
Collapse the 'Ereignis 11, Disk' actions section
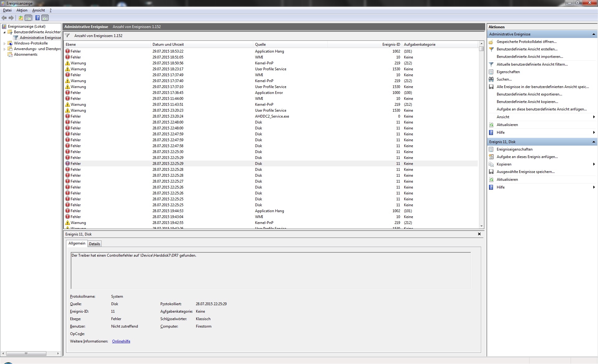pyautogui.click(x=594, y=142)
